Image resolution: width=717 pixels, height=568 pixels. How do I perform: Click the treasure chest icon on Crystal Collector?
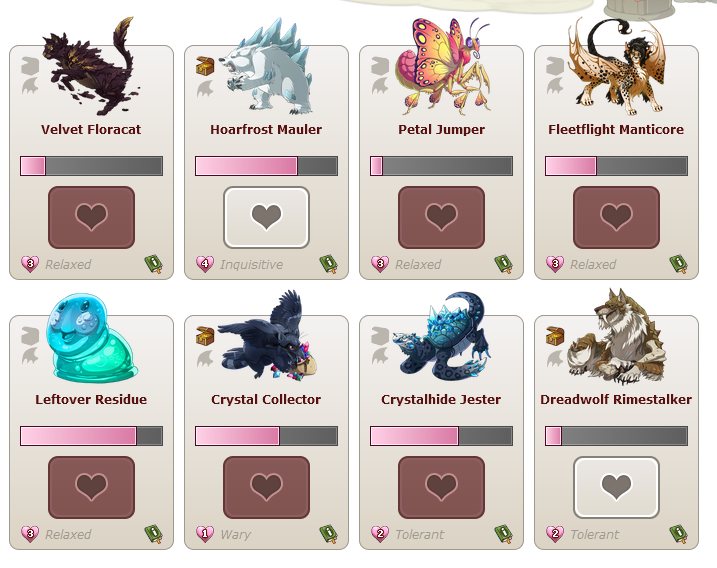tap(205, 336)
